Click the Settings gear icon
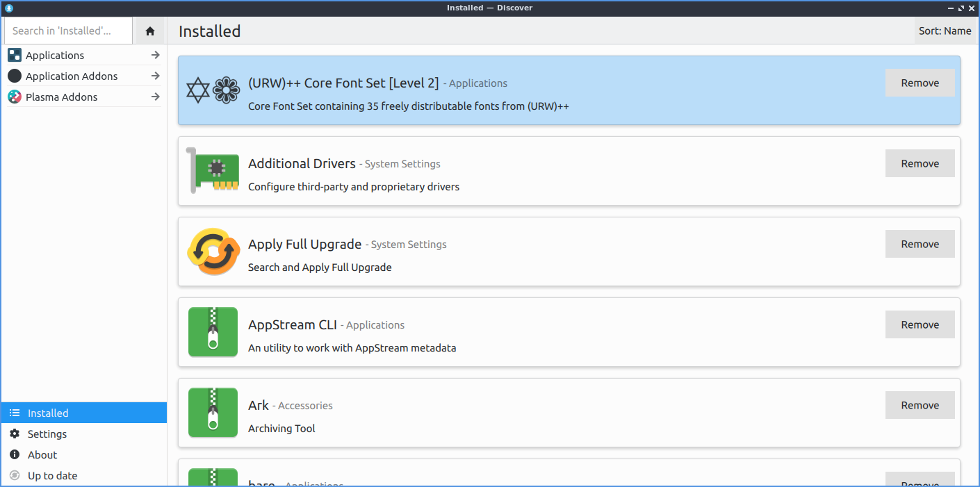This screenshot has height=487, width=980. coord(15,434)
